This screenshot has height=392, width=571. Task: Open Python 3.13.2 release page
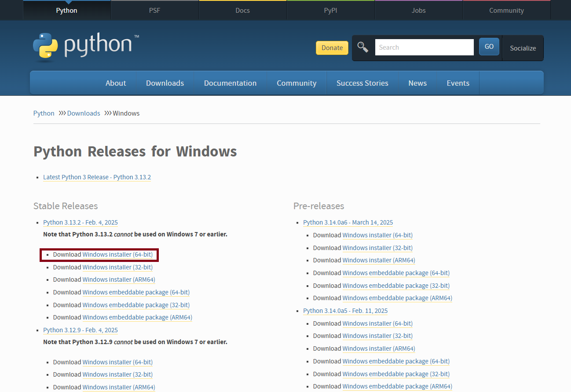(x=80, y=222)
